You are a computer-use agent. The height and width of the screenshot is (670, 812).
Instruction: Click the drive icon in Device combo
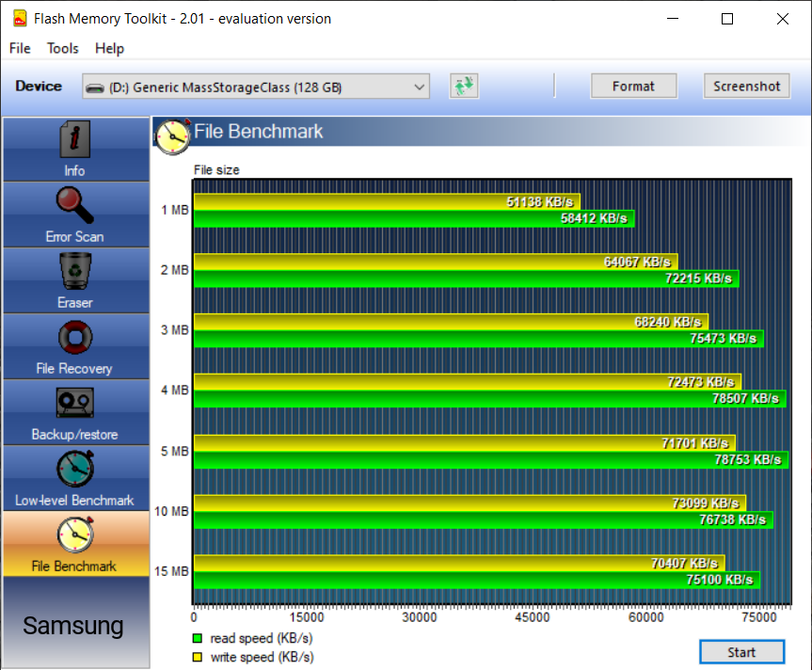[95, 88]
